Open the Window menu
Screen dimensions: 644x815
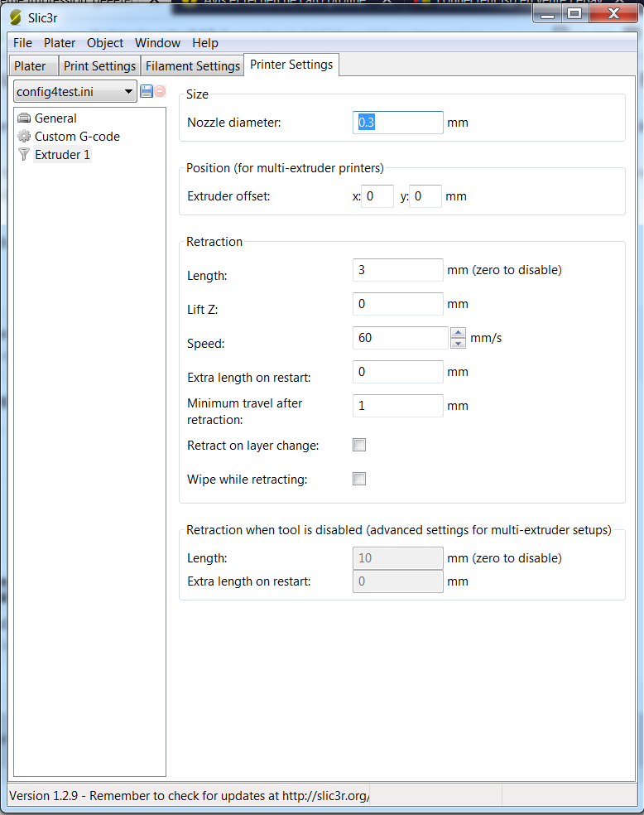tap(157, 42)
